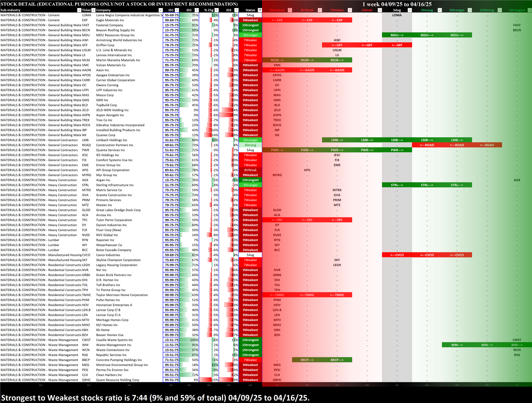The image size is (532, 403).
Task: Click the green MDU 3Stronger status cell
Action: pyautogui.click(x=250, y=35)
